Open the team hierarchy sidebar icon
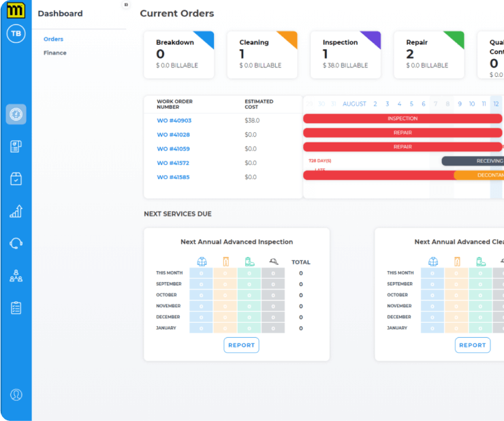 point(16,276)
